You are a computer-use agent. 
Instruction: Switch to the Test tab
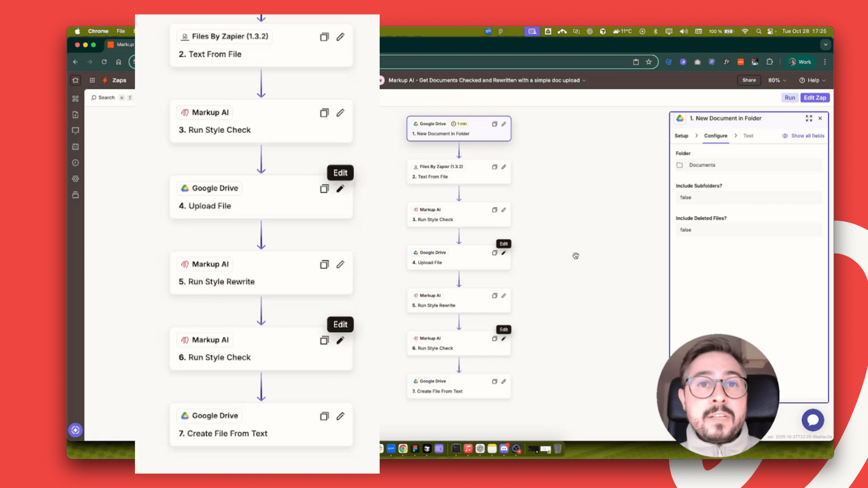(x=748, y=136)
